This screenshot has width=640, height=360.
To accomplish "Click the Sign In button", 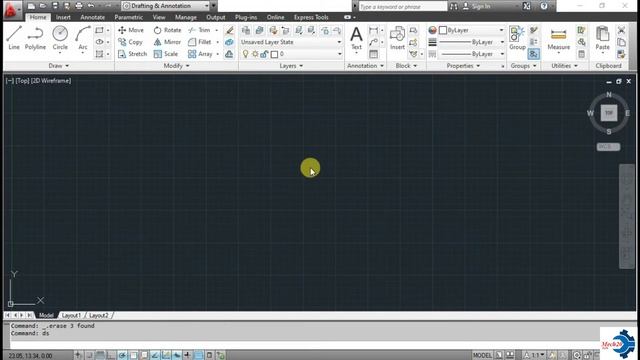I will pyautogui.click(x=477, y=6).
